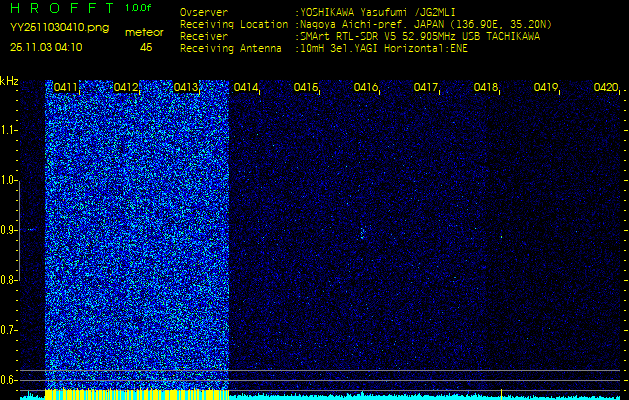Click the observer name YOSHIKAWA Yasufumi /JG2MLI

click(x=377, y=12)
